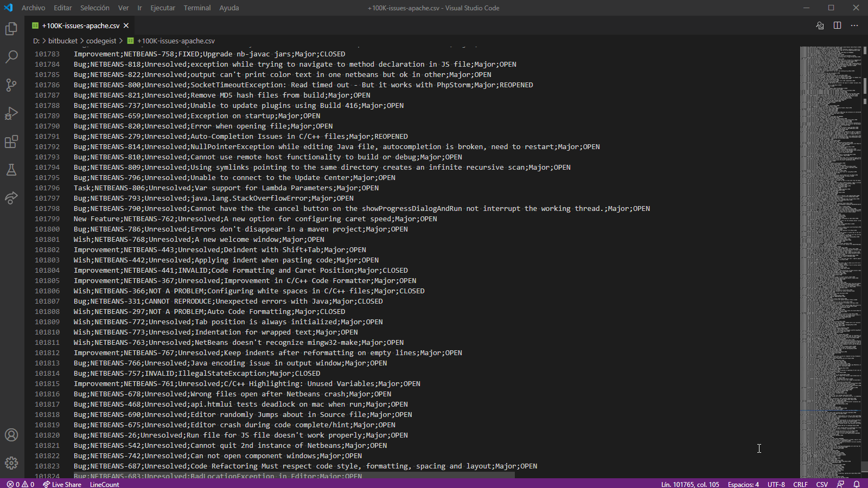
Task: Split the editor to the right
Action: point(838,25)
